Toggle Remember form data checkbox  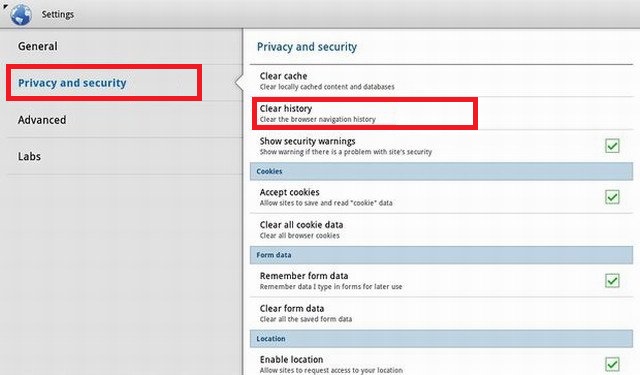pyautogui.click(x=612, y=281)
